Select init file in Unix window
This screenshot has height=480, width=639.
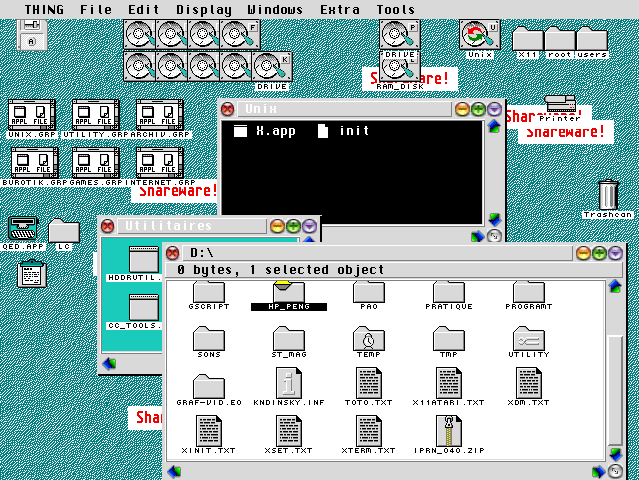pos(343,131)
